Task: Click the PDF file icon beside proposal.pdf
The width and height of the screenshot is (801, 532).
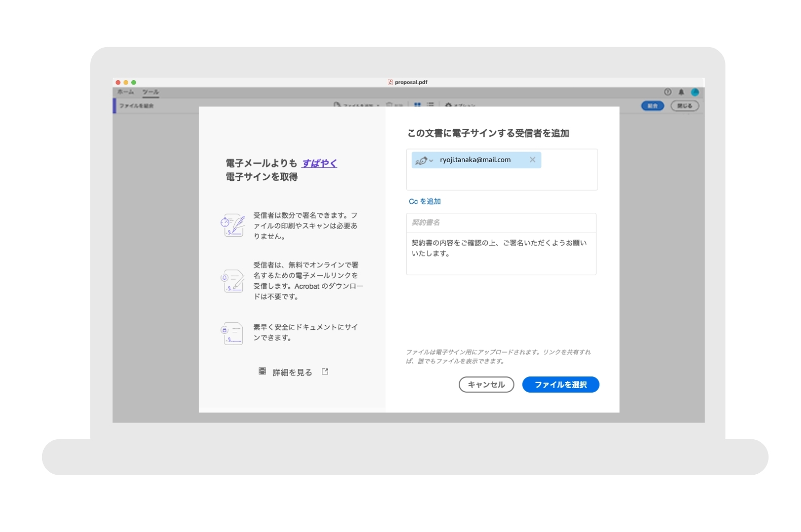Action: (x=390, y=82)
